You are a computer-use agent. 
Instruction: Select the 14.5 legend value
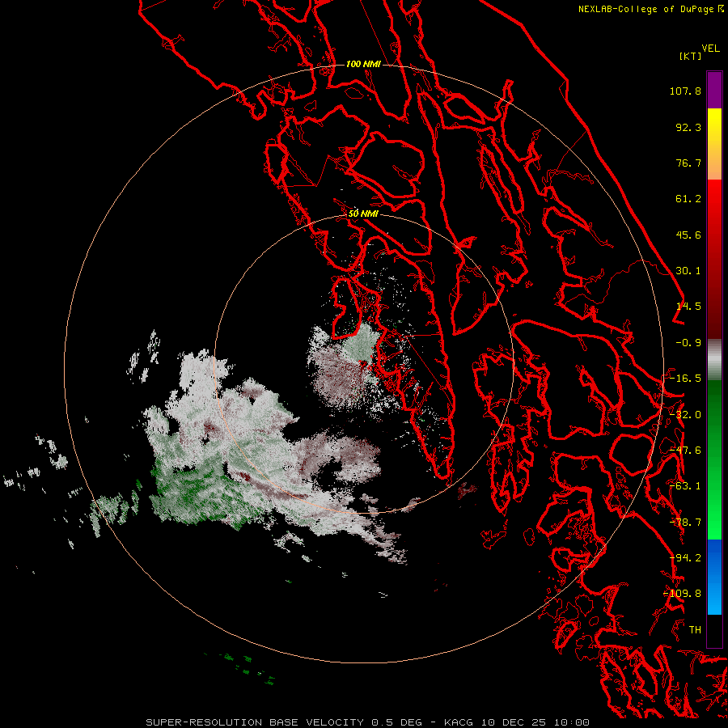coord(688,307)
